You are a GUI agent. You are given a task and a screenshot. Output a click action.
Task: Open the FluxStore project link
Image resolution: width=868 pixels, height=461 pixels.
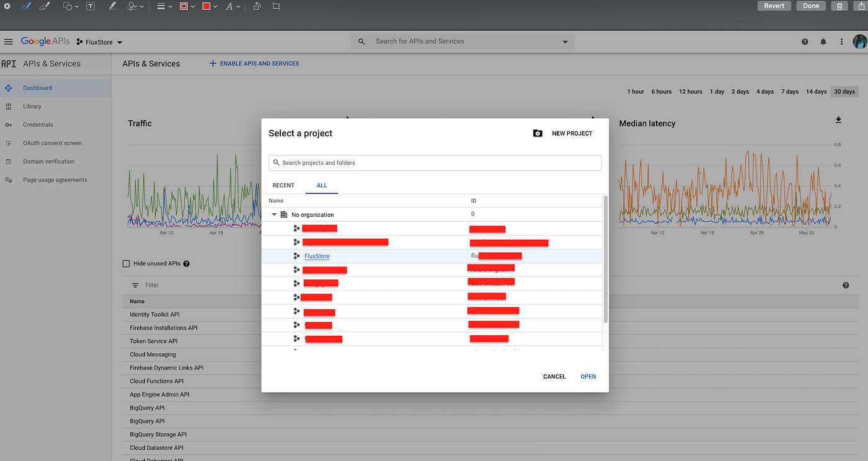tap(317, 256)
